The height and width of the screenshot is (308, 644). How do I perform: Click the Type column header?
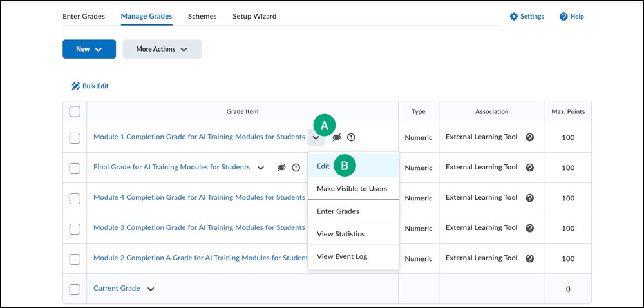[x=419, y=111]
